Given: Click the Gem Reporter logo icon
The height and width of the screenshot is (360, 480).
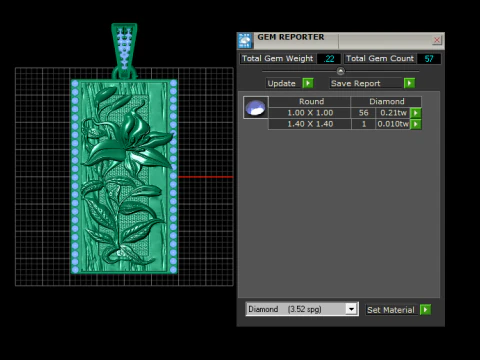Looking at the screenshot, I should 245,41.
